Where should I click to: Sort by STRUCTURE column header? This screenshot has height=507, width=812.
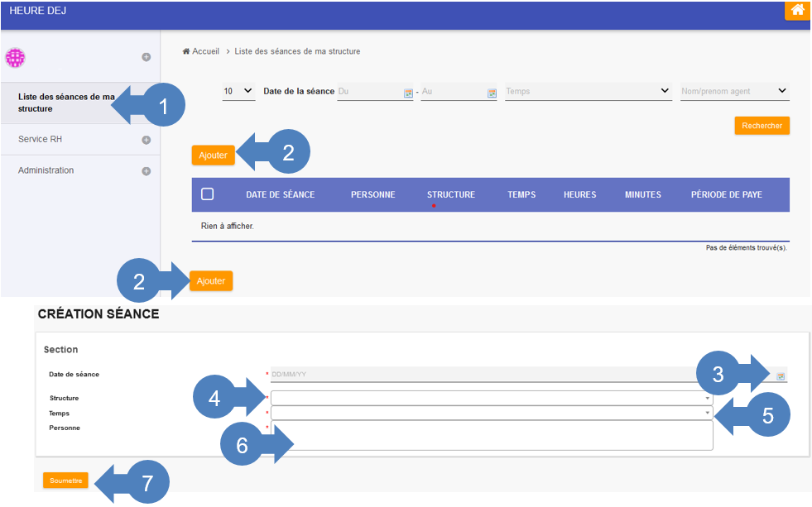[451, 194]
